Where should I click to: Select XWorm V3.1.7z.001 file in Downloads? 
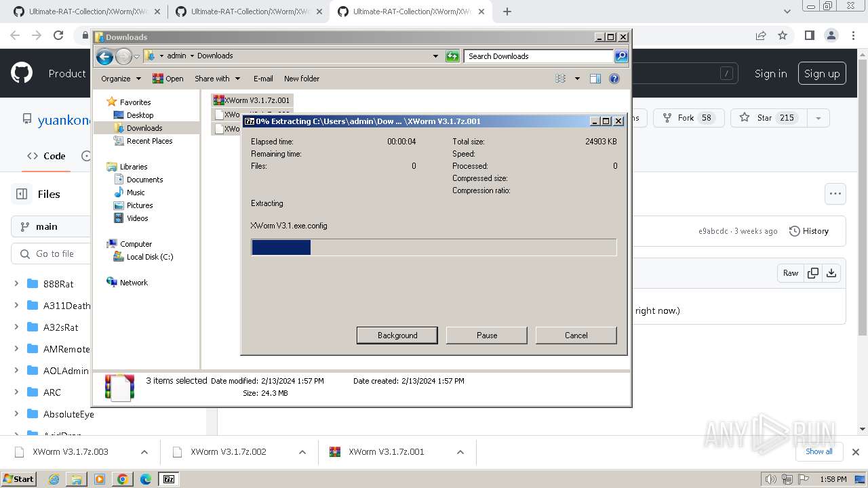(x=252, y=100)
